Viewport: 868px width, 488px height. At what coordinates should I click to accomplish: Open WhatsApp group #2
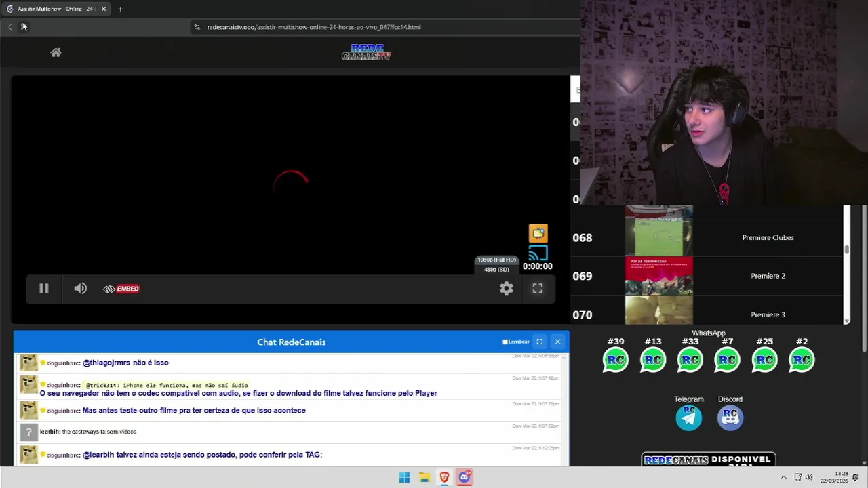802,359
